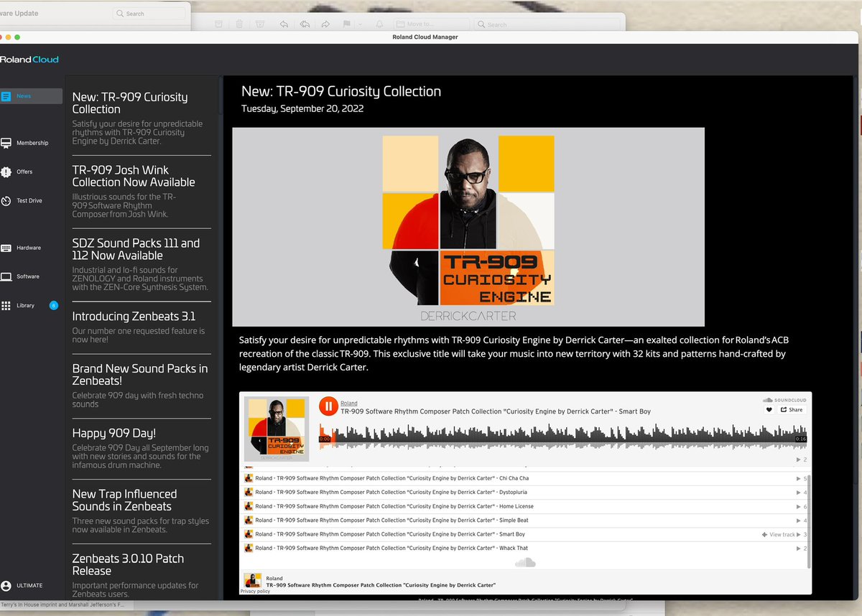Play the Dystopluria track

[524, 493]
